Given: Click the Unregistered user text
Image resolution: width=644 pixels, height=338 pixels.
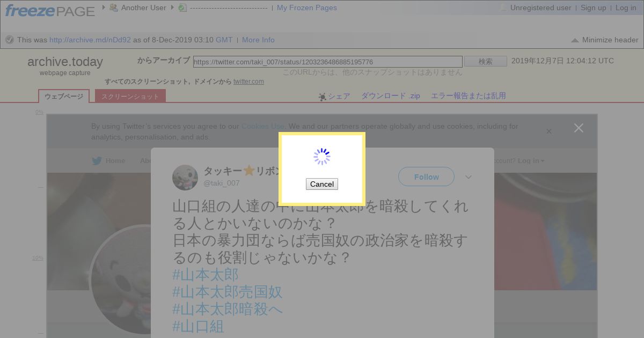Looking at the screenshot, I should pos(541,8).
